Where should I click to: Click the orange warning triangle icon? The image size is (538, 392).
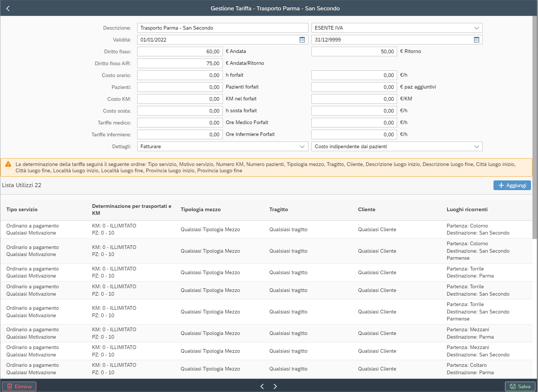[x=8, y=164]
